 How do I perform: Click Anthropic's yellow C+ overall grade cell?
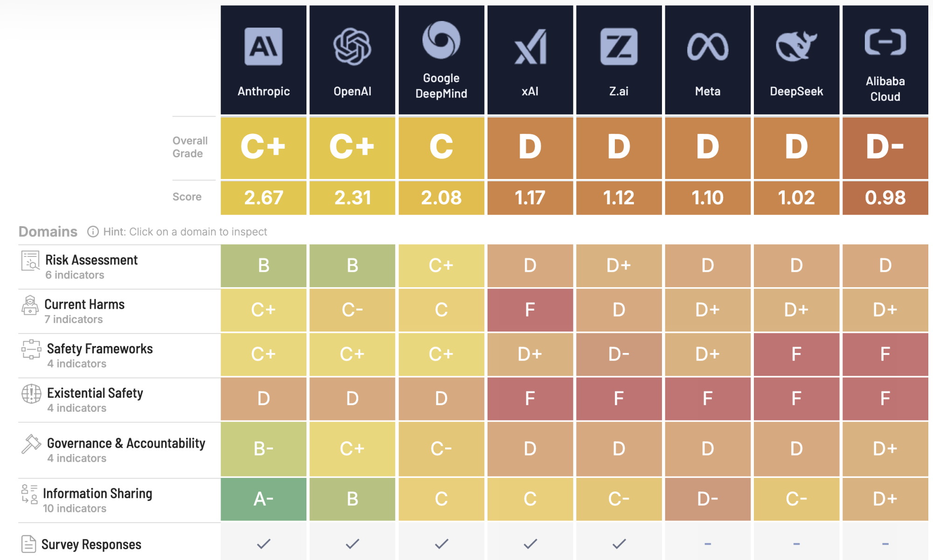263,147
